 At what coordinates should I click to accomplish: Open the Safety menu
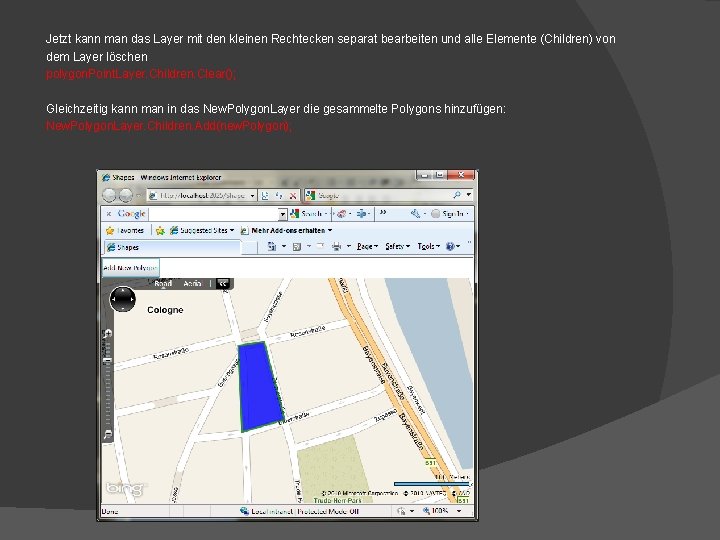(397, 247)
